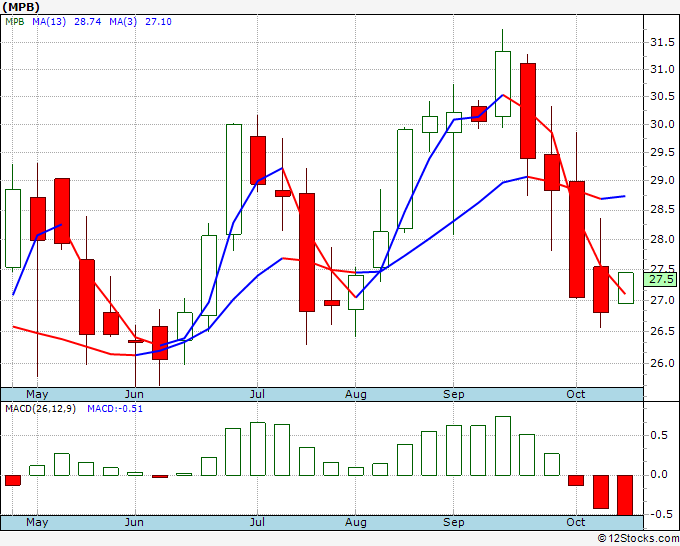Click Oct on the MACD panel axis
Image resolution: width=680 pixels, height=546 pixels.
point(575,522)
